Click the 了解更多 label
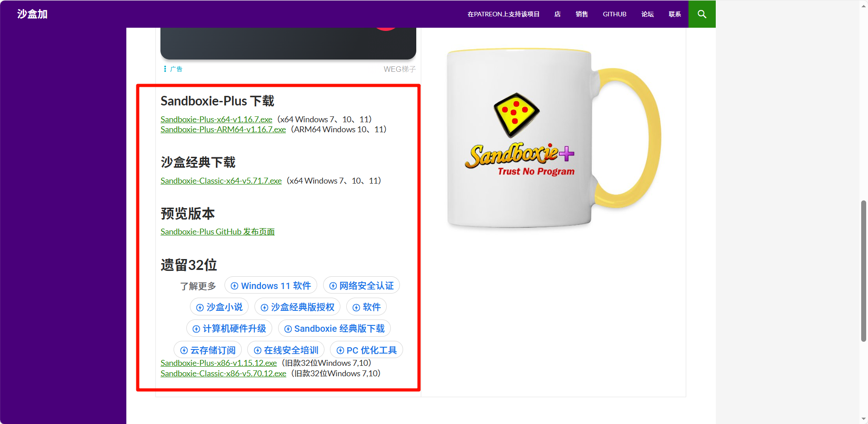Image resolution: width=868 pixels, height=424 pixels. 198,286
